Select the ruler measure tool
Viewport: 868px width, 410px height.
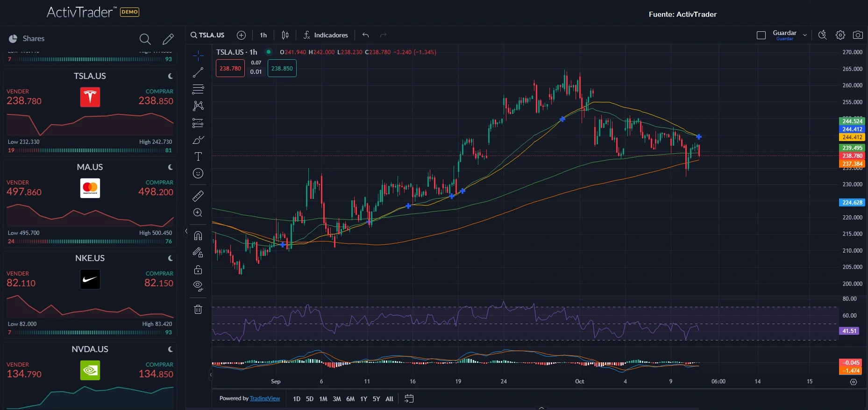pyautogui.click(x=198, y=196)
